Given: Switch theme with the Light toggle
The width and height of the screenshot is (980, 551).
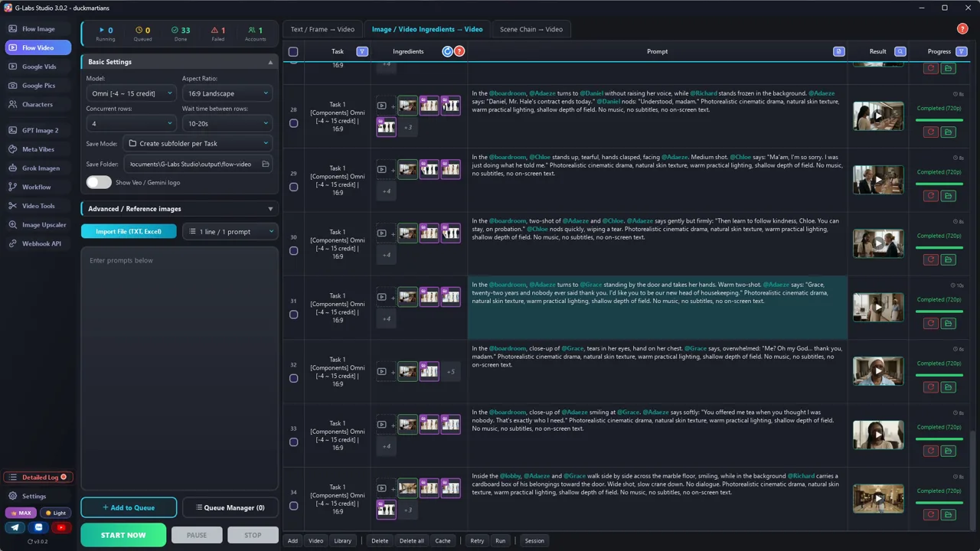Looking at the screenshot, I should point(56,513).
